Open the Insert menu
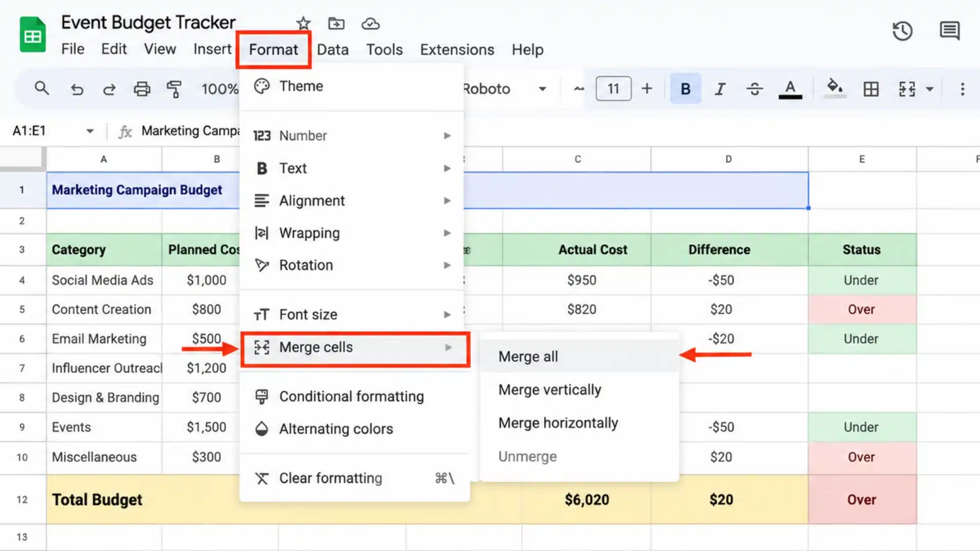The height and width of the screenshot is (551, 980). coord(212,49)
